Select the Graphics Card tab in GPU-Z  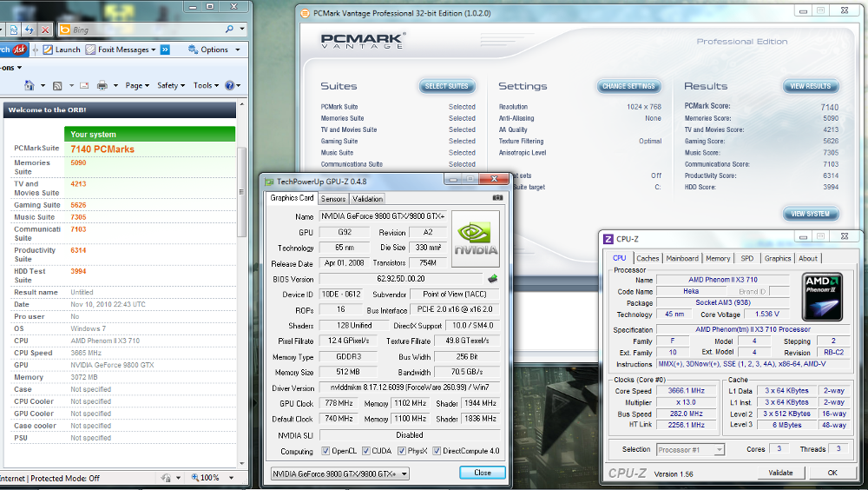pyautogui.click(x=292, y=198)
